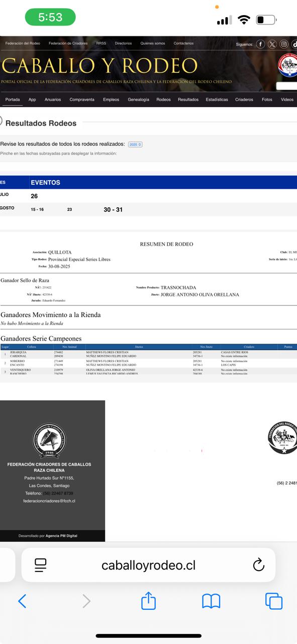This screenshot has width=297, height=644.
Task: Open the App menu item
Action: click(x=32, y=100)
